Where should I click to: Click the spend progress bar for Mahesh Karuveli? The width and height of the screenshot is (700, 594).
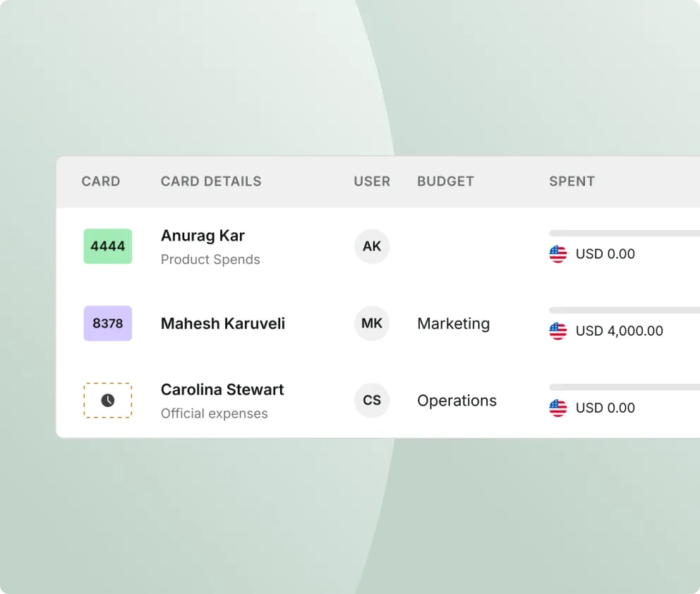[x=624, y=310]
